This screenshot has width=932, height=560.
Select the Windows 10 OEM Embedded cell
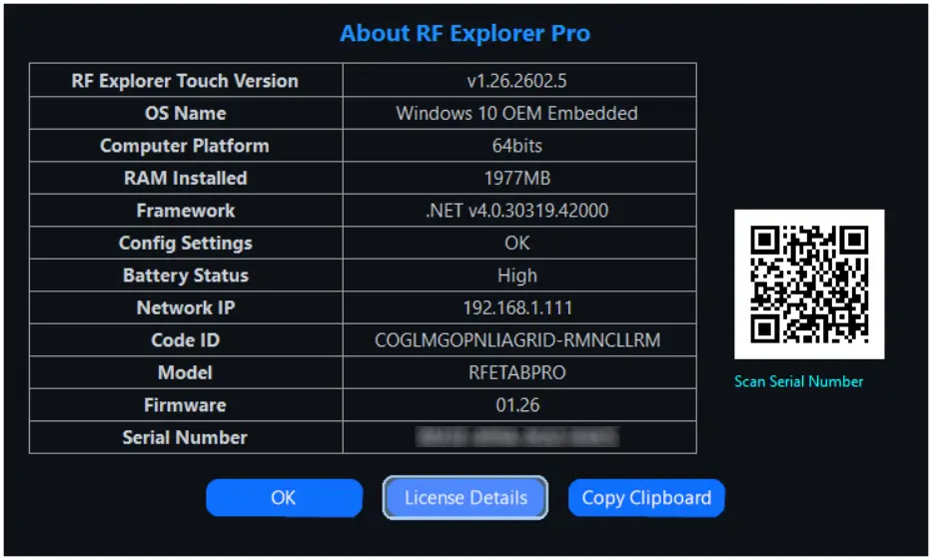coord(517,113)
